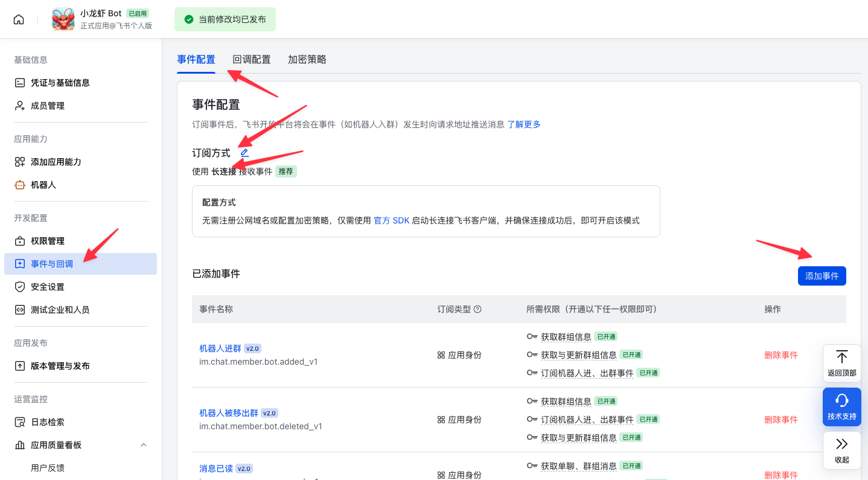Click 安全设置 shield icon
This screenshot has height=480, width=868.
point(20,287)
